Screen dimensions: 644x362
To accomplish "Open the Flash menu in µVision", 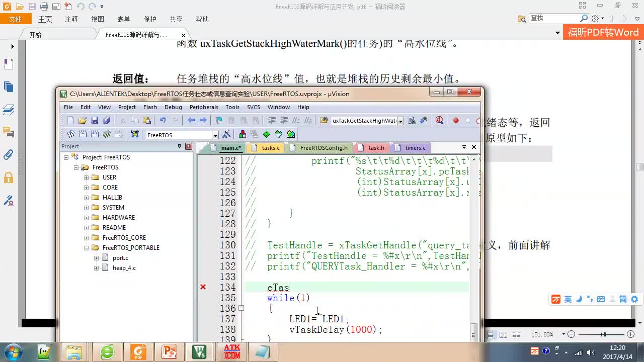I will coord(150,107).
